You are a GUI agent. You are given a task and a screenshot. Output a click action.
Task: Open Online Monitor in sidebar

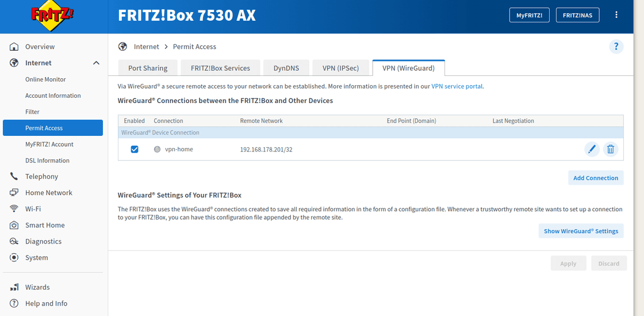pos(45,79)
